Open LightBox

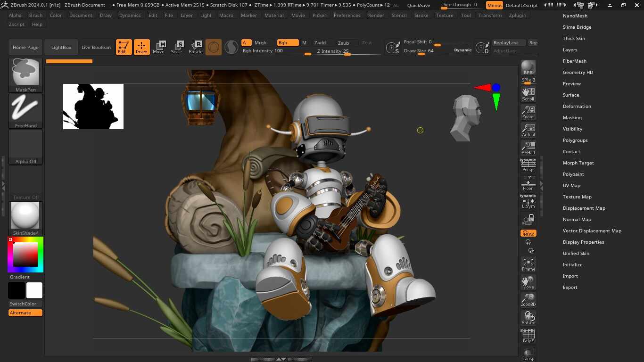[x=61, y=47]
